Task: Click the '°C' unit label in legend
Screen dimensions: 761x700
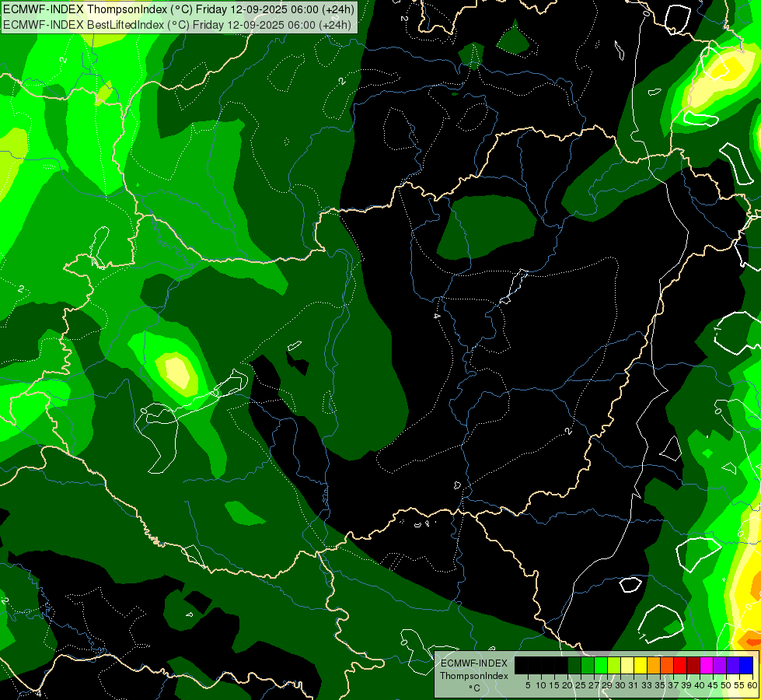Action: (x=474, y=688)
